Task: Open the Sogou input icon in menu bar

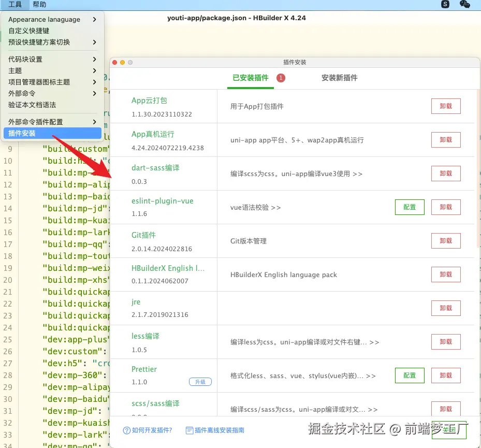Action: [x=445, y=4]
